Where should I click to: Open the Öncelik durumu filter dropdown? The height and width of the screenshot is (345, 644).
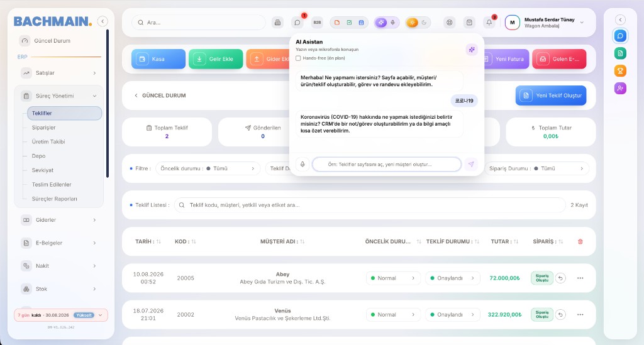[x=208, y=168]
